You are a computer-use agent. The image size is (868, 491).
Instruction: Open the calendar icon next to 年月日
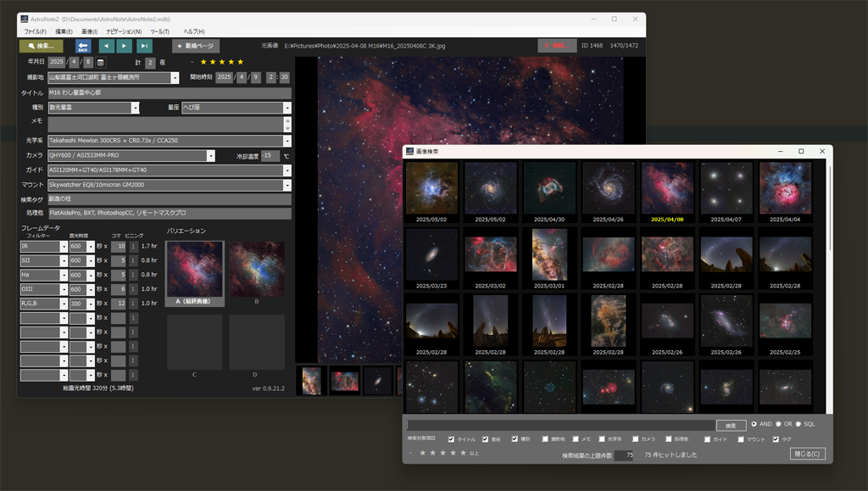pyautogui.click(x=100, y=63)
